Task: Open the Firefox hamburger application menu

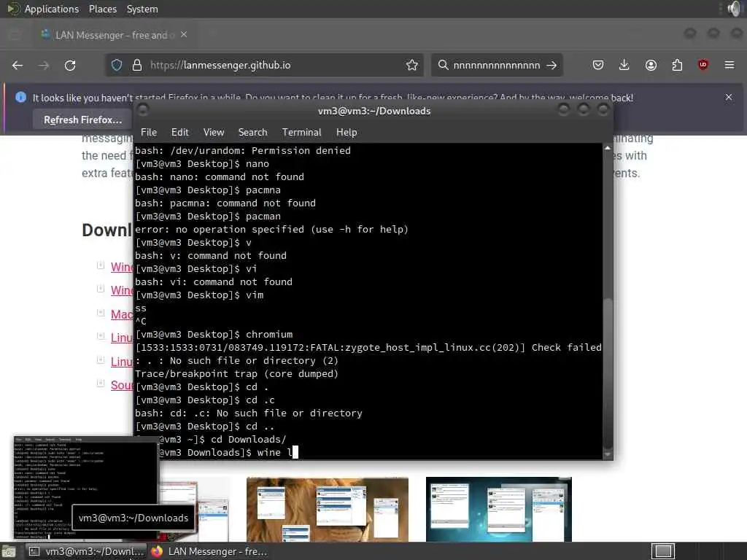Action: tap(729, 65)
